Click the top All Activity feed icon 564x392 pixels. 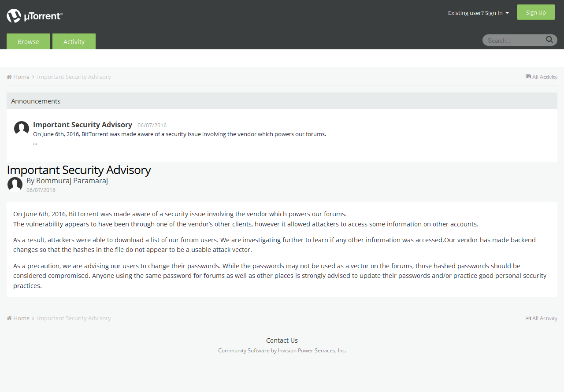pos(528,77)
